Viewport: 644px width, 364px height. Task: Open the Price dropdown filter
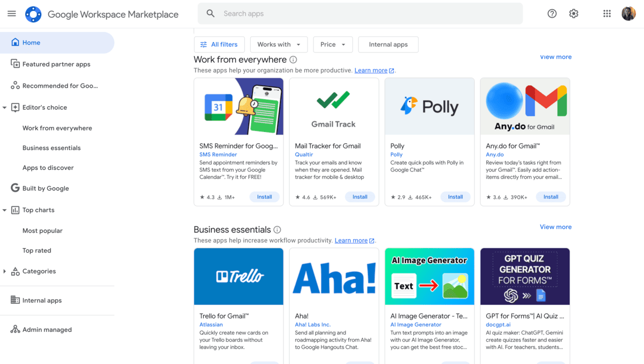point(333,44)
